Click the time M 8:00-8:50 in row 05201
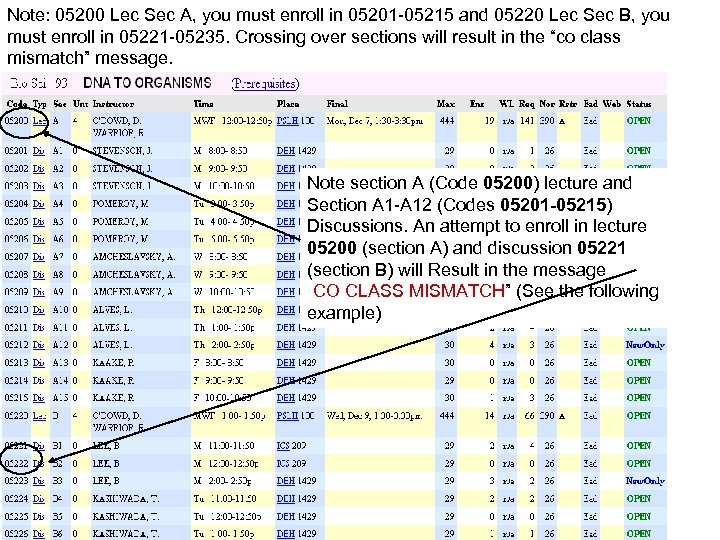Viewport: 720px width, 540px height. (x=220, y=151)
